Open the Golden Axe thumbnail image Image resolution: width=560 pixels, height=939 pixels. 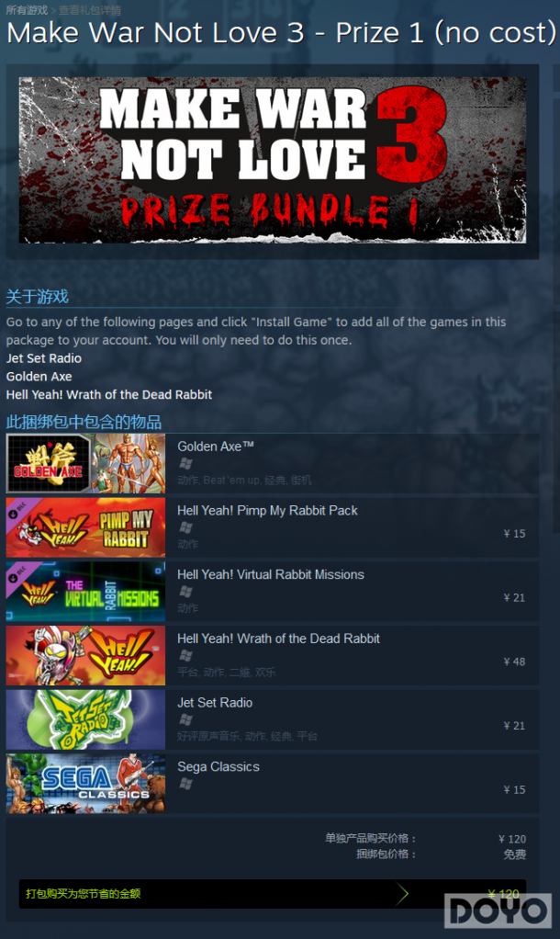tap(85, 463)
